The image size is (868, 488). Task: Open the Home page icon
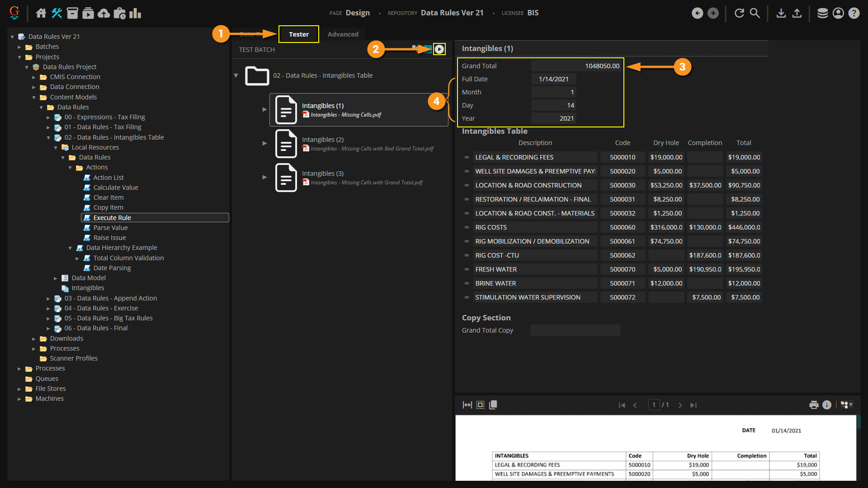pos(41,13)
